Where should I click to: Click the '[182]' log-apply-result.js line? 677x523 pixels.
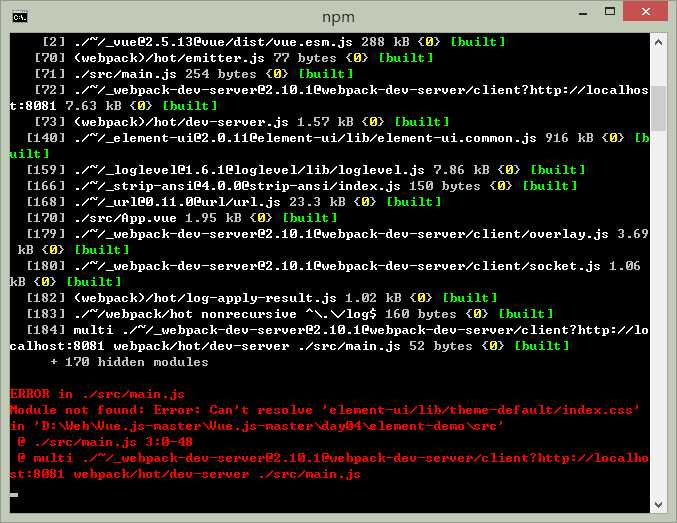pyautogui.click(x=261, y=298)
